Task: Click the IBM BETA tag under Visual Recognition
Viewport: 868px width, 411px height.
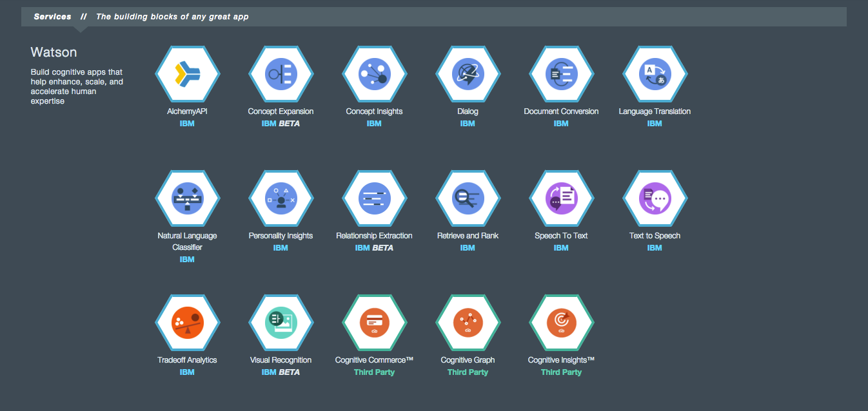Action: coord(281,372)
